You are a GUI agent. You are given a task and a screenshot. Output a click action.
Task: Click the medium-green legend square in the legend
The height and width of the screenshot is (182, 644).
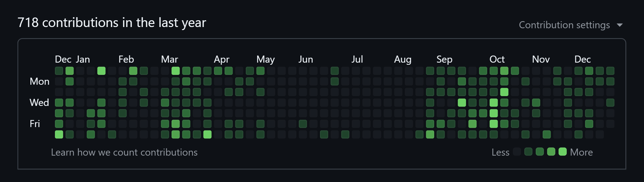tap(540, 152)
